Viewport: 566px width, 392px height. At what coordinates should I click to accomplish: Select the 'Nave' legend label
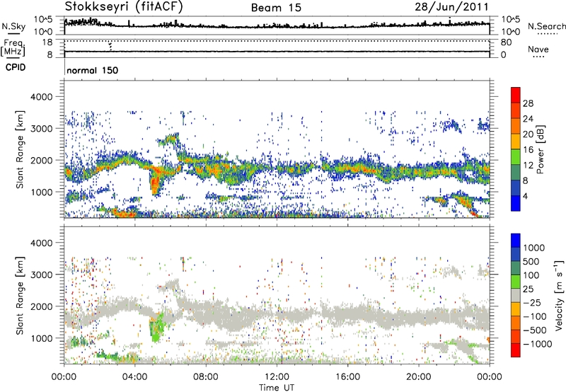[x=538, y=49]
